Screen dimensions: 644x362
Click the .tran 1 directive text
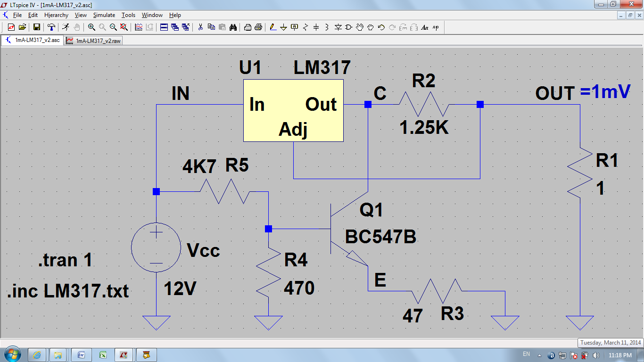[65, 260]
